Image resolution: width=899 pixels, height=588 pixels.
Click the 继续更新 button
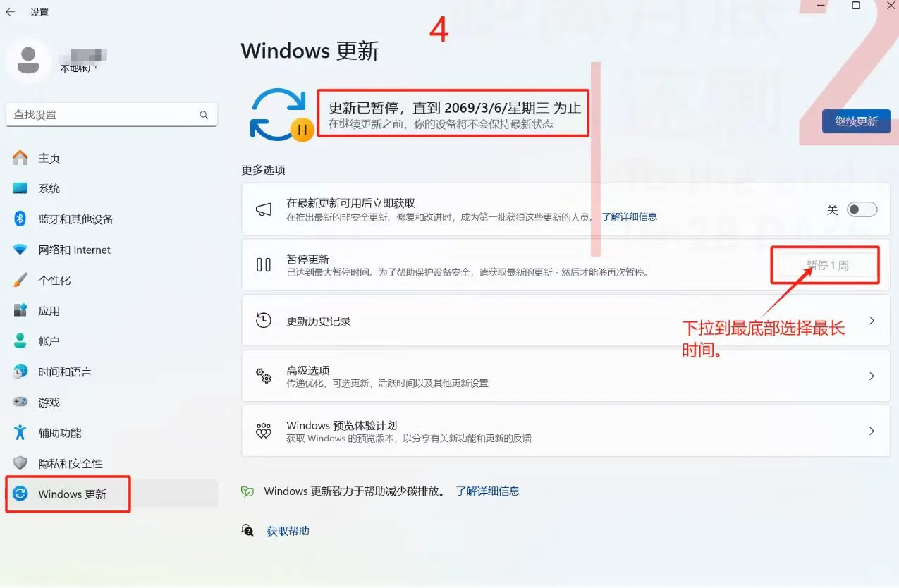pyautogui.click(x=856, y=121)
